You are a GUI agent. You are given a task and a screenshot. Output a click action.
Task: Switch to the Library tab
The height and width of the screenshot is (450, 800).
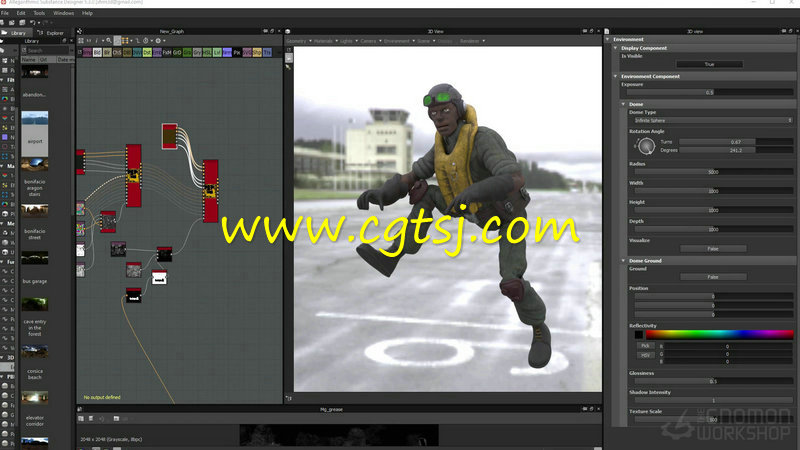point(15,33)
